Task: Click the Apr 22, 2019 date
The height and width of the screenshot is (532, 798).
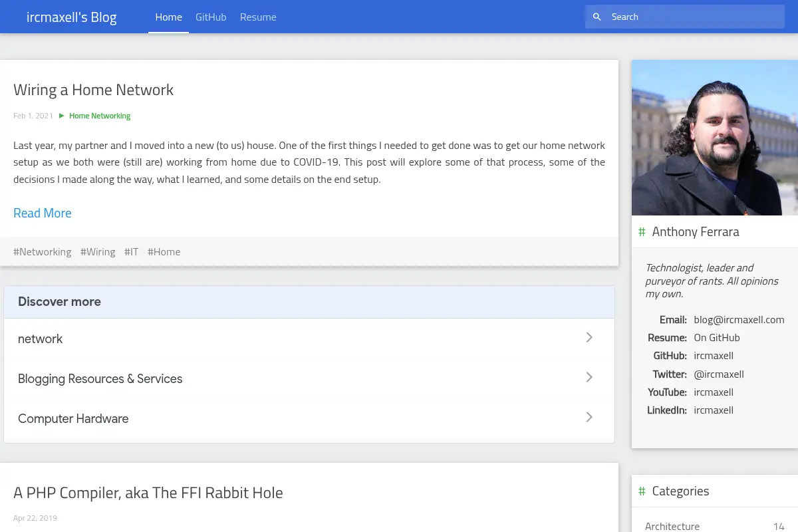Action: 35,518
